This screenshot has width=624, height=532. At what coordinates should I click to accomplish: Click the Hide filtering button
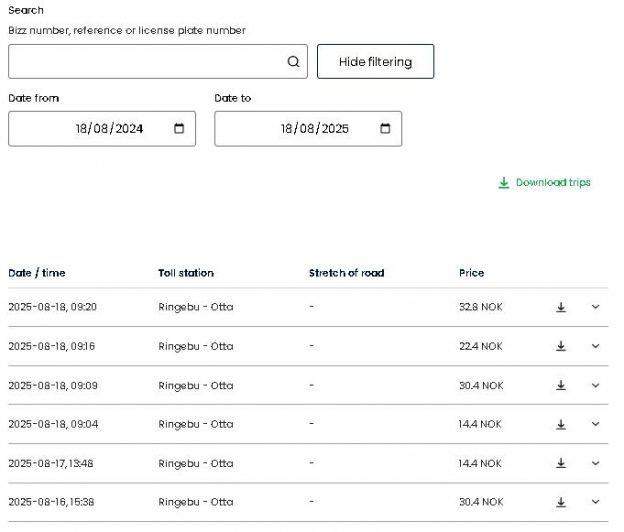[x=375, y=62]
